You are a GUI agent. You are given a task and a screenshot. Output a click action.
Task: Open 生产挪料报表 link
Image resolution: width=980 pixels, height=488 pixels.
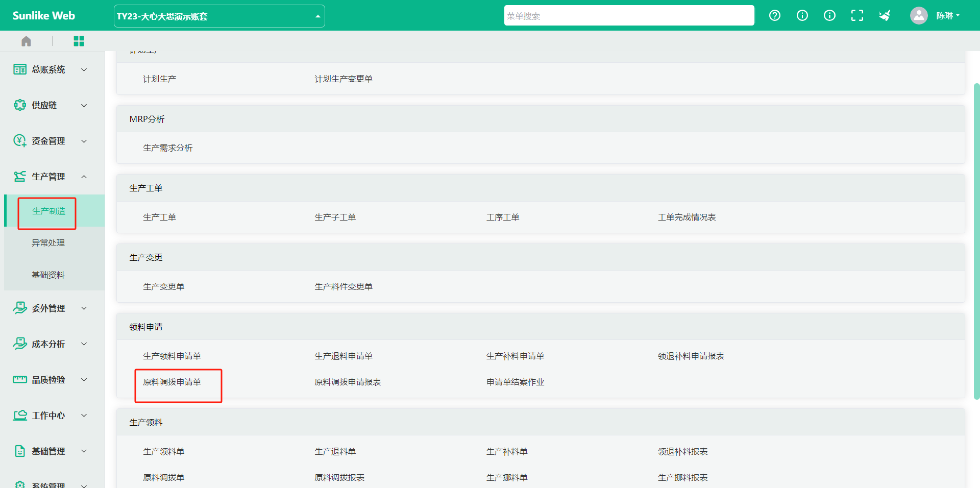(683, 478)
